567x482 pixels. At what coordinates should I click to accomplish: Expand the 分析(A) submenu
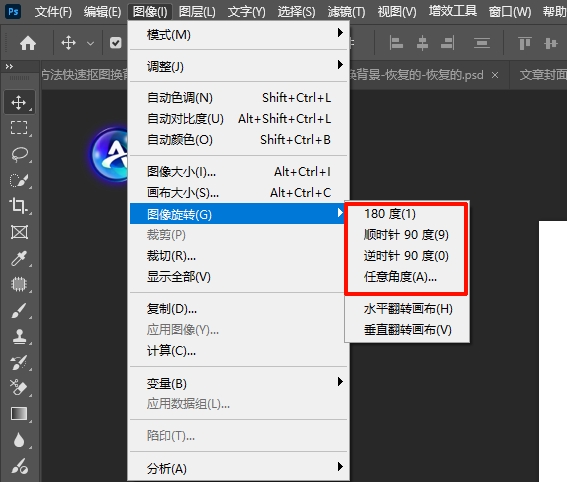[x=238, y=468]
